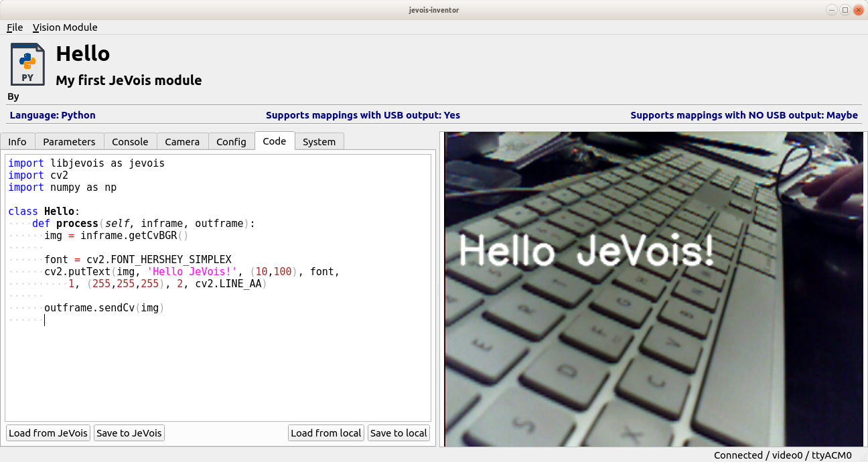This screenshot has height=462, width=868.
Task: Click status bar 'Connected / video0 / ttyACM0'
Action: click(783, 455)
